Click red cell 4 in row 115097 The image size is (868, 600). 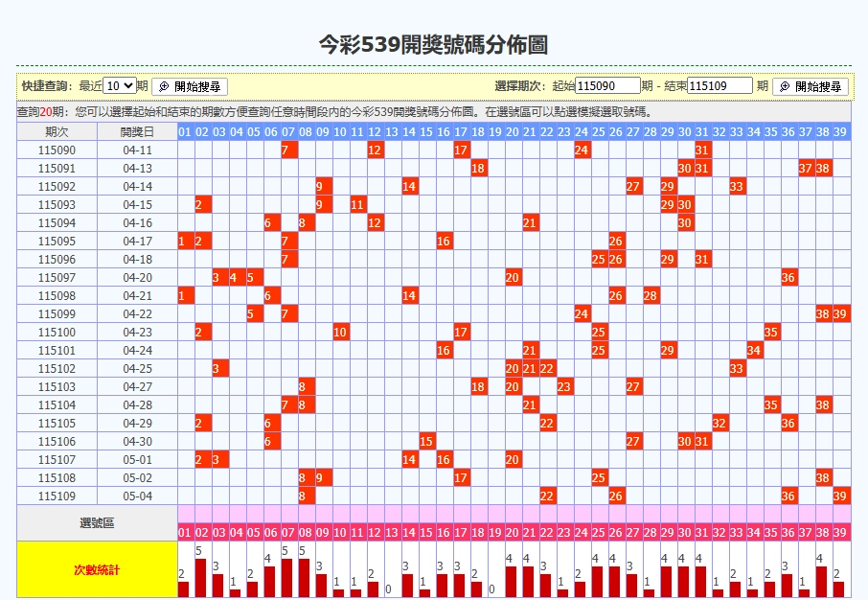(237, 278)
